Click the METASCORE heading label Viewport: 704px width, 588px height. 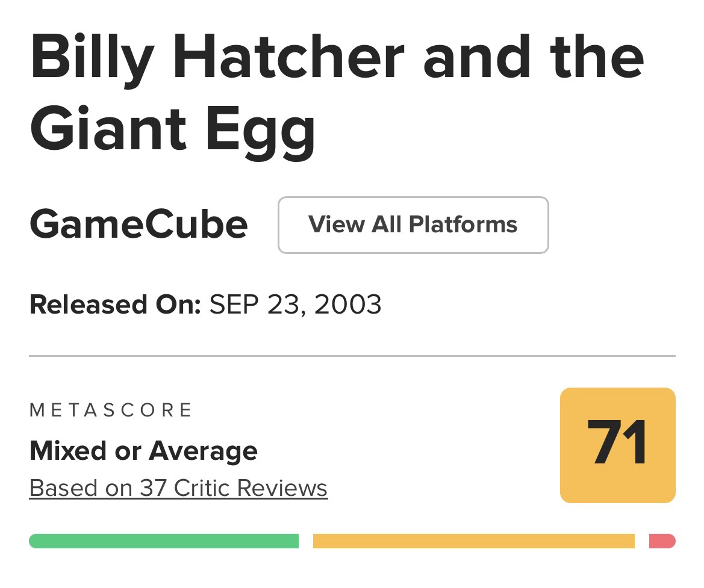(x=111, y=410)
